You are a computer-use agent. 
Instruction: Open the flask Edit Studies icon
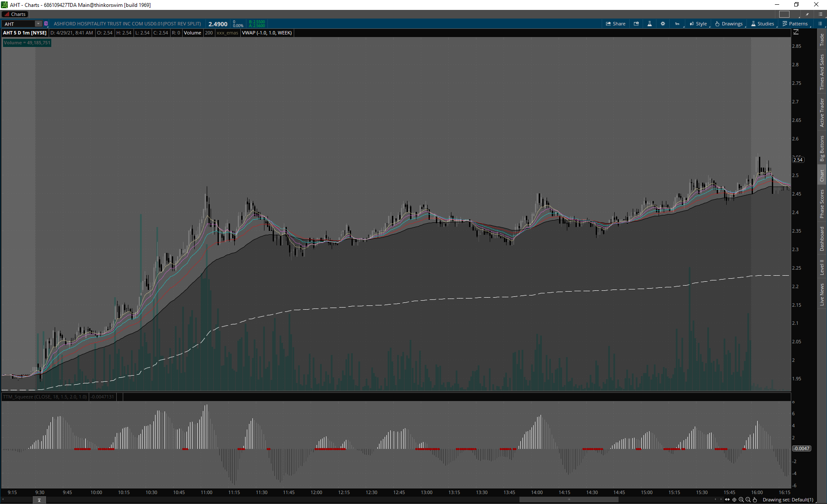coord(650,24)
